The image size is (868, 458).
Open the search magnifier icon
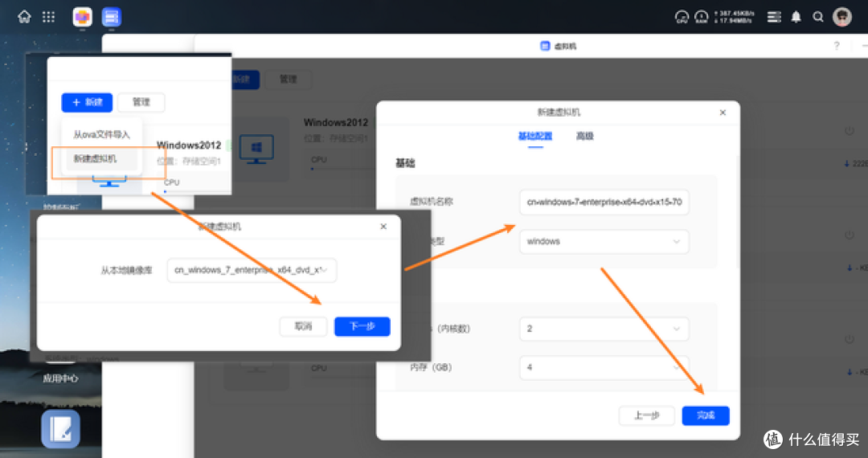point(818,17)
